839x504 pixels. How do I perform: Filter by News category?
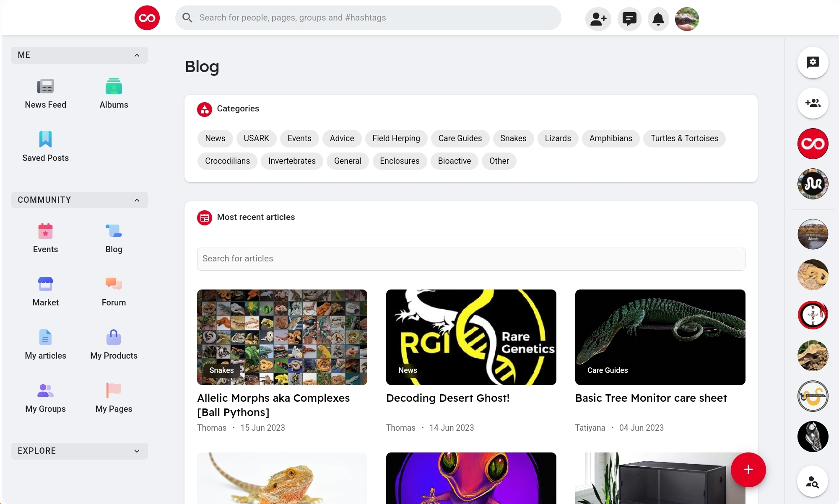215,138
